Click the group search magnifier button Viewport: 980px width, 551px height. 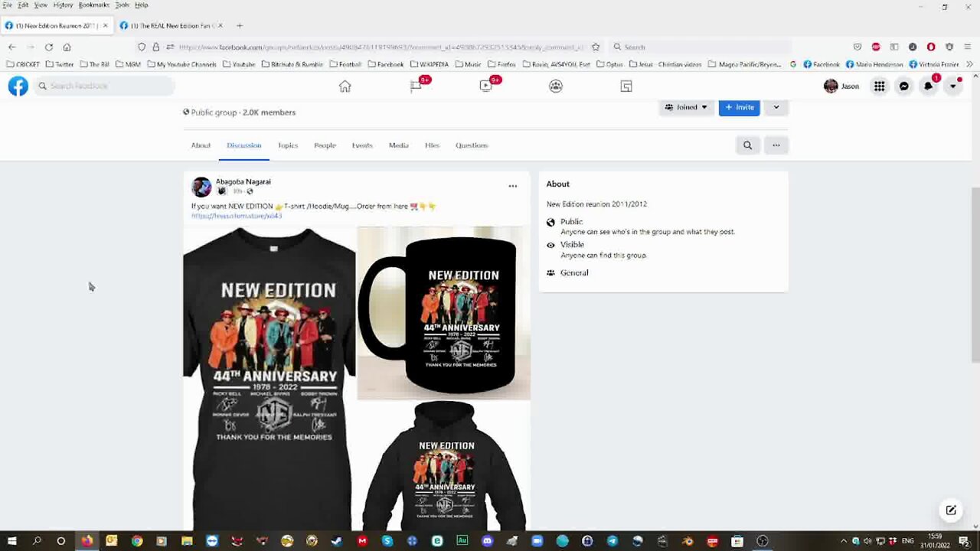[748, 145]
